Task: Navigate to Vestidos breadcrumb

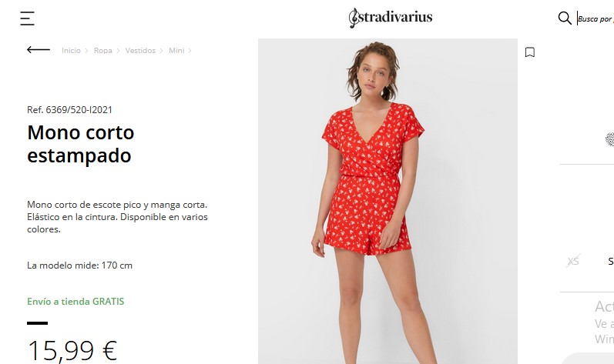Action: coord(140,51)
